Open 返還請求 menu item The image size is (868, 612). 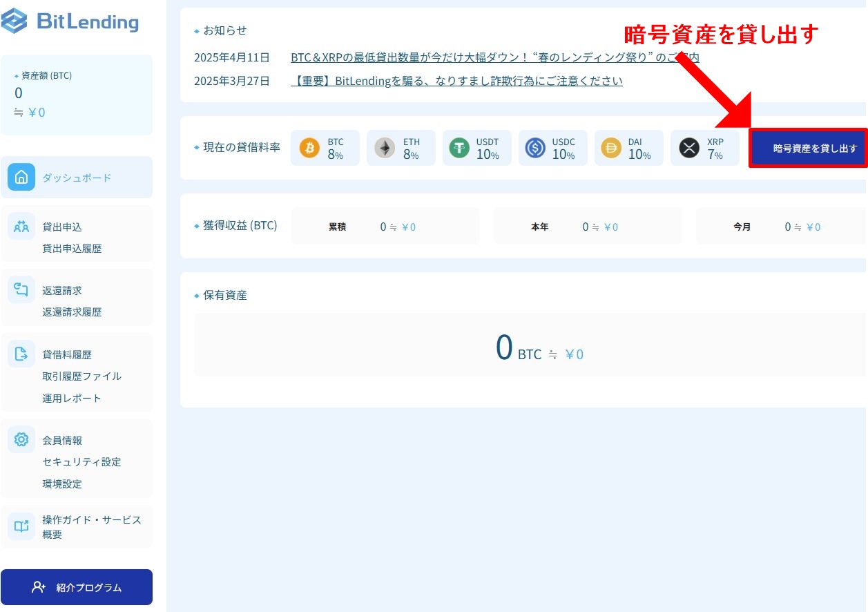62,290
